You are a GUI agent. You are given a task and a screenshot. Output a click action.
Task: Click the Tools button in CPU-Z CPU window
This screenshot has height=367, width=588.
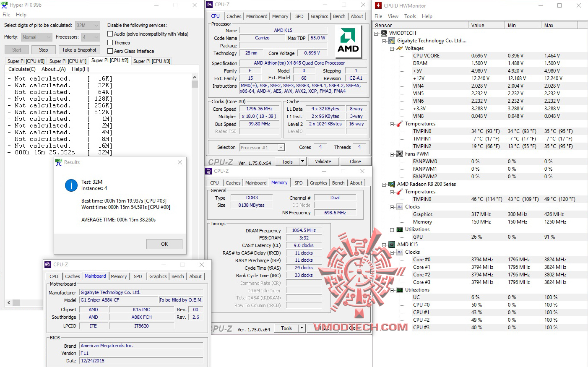(x=287, y=161)
